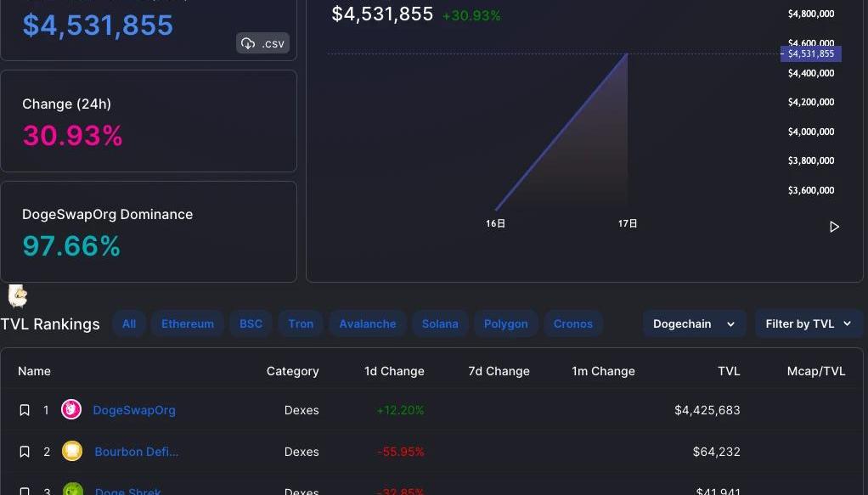Filter rankings by Cronos

(573, 323)
